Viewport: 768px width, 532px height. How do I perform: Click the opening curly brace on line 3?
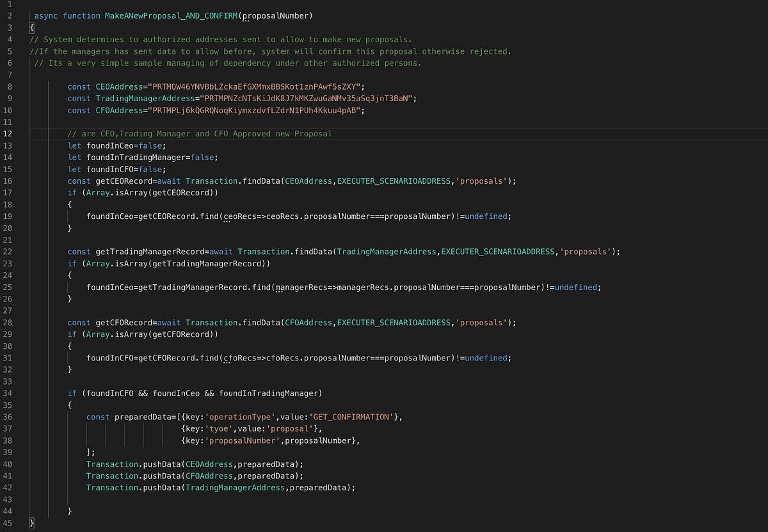click(x=32, y=28)
